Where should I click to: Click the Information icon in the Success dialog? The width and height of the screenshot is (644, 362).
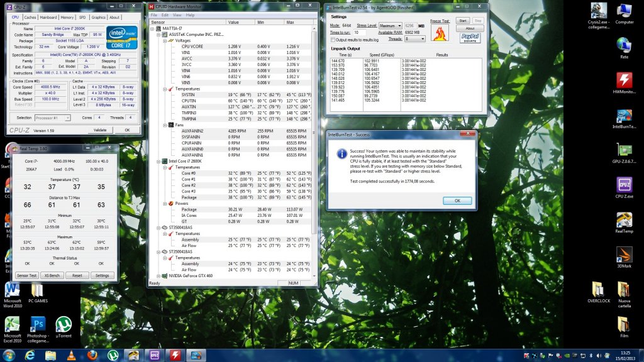[341, 153]
